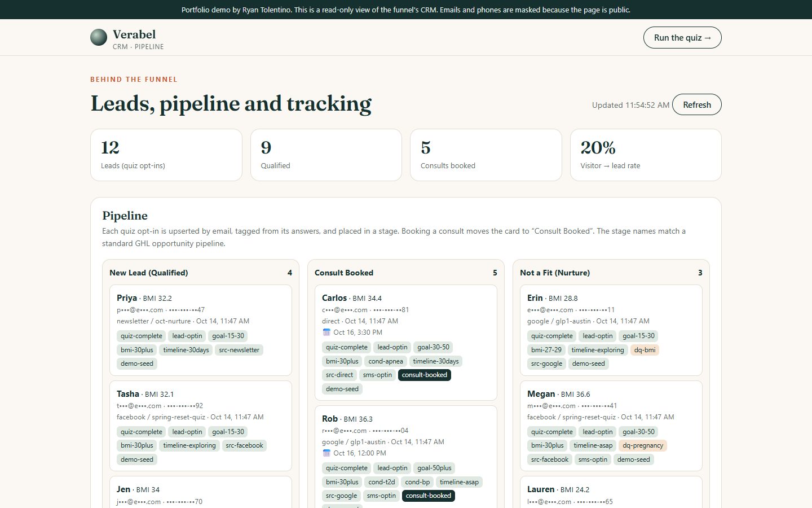Click Priya's name on her lead card
This screenshot has height=508, width=812.
click(x=127, y=298)
